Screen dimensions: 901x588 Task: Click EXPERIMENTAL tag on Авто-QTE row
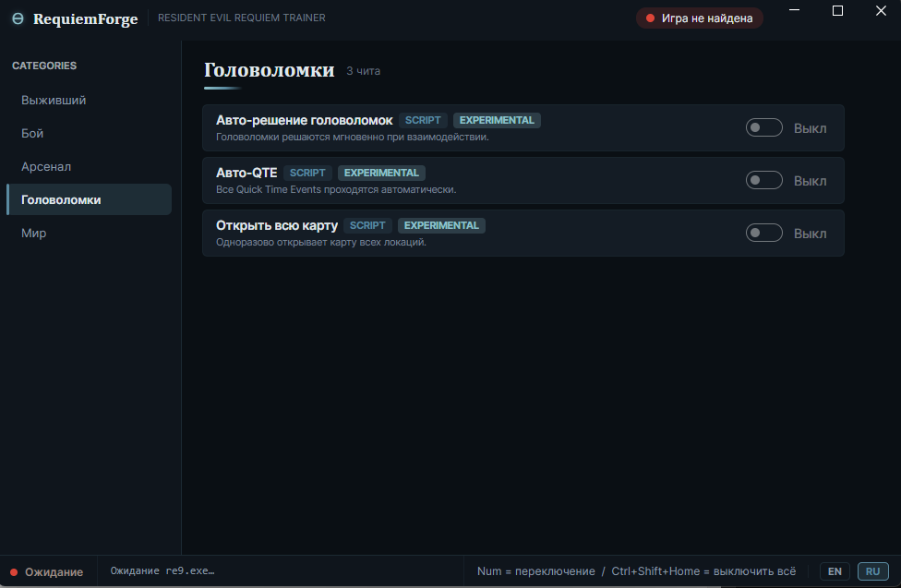coord(381,173)
